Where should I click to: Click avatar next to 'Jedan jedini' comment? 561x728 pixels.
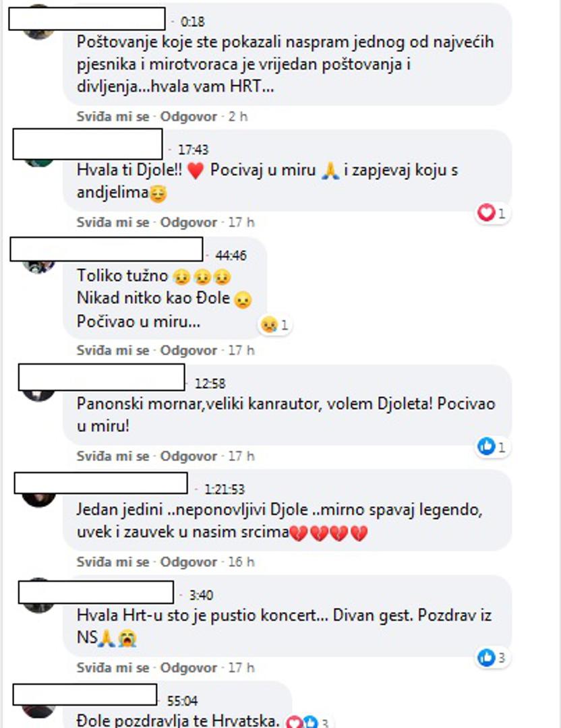click(x=38, y=499)
